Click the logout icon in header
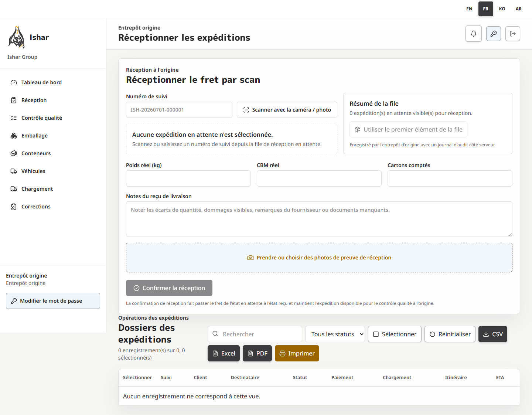Viewport: 532px width, 415px height. (513, 34)
